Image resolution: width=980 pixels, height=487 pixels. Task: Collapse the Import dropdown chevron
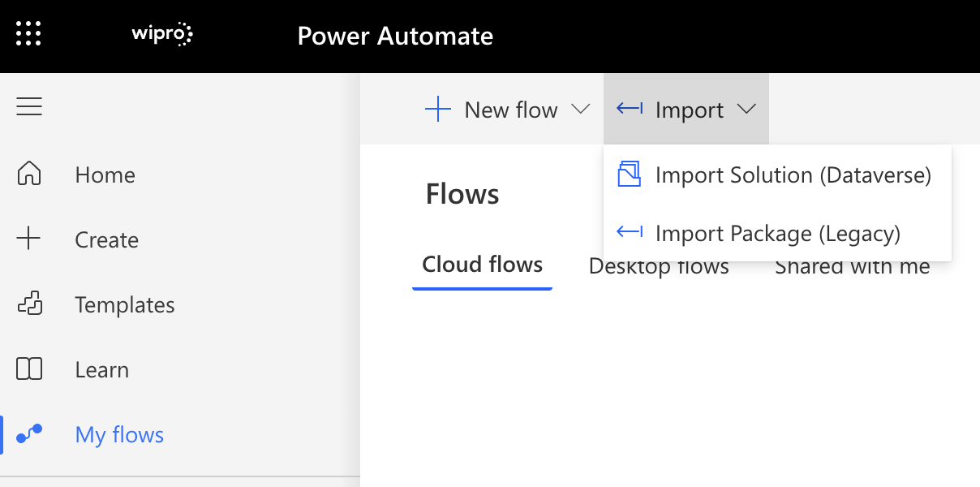click(x=747, y=110)
